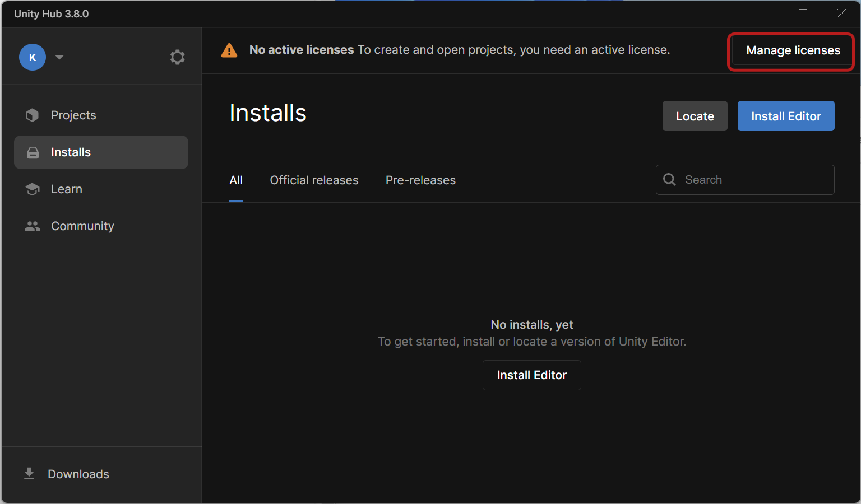This screenshot has width=861, height=504.
Task: Close the Unity Hub window
Action: pyautogui.click(x=841, y=13)
